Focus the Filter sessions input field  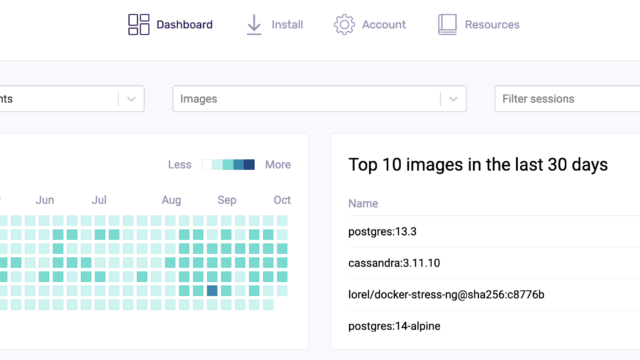567,99
